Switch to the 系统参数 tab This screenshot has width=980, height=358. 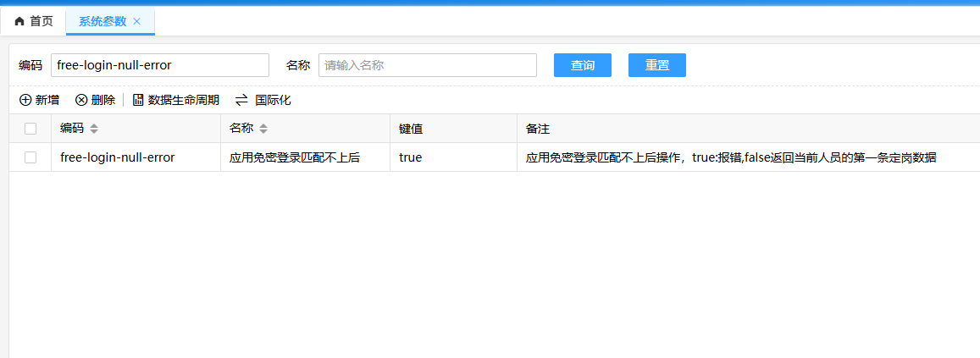102,21
